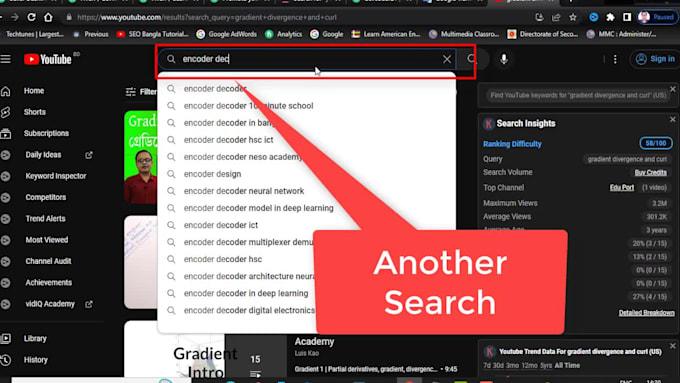The height and width of the screenshot is (383, 680).
Task: Close the YouTube Trend Data panel
Action: tap(673, 346)
